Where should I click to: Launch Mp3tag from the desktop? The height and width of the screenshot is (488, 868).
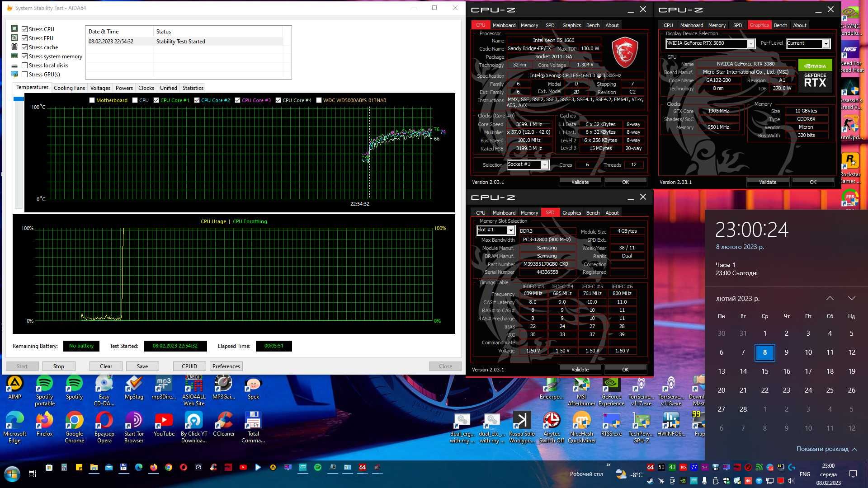pyautogui.click(x=134, y=387)
